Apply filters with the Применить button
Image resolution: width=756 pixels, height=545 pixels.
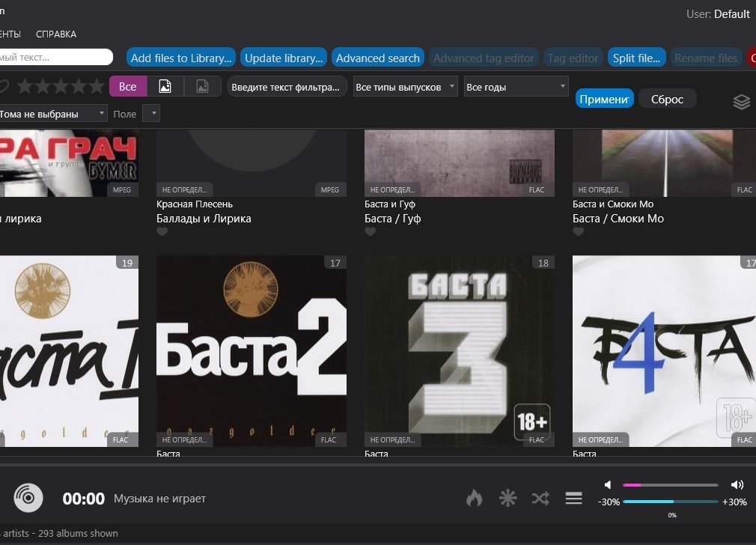click(604, 99)
